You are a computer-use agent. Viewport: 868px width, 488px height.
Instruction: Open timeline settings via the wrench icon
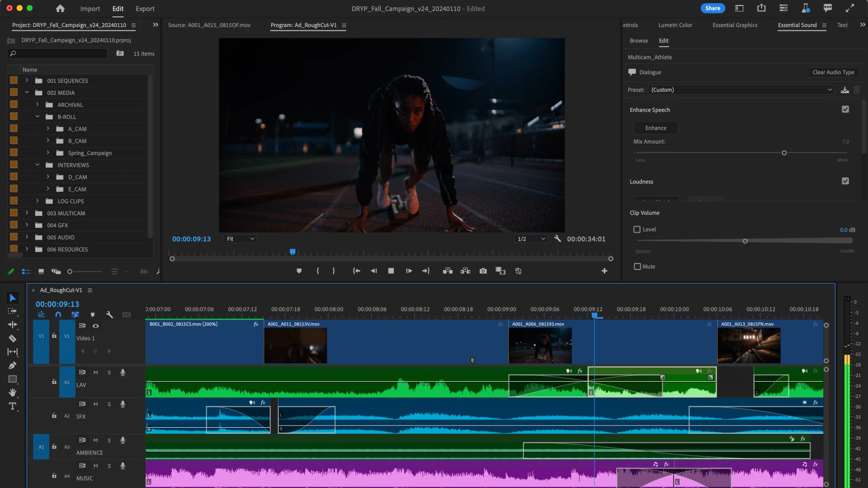pos(110,314)
